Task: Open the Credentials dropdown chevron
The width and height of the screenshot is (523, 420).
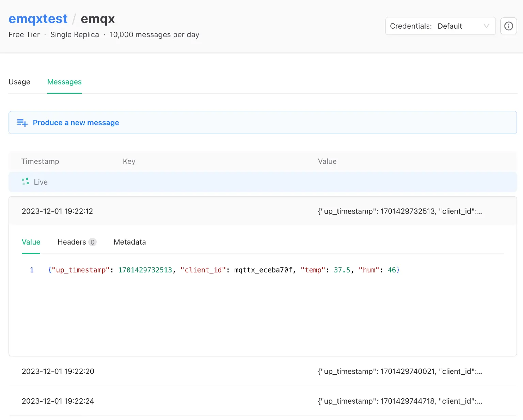Action: [486, 26]
